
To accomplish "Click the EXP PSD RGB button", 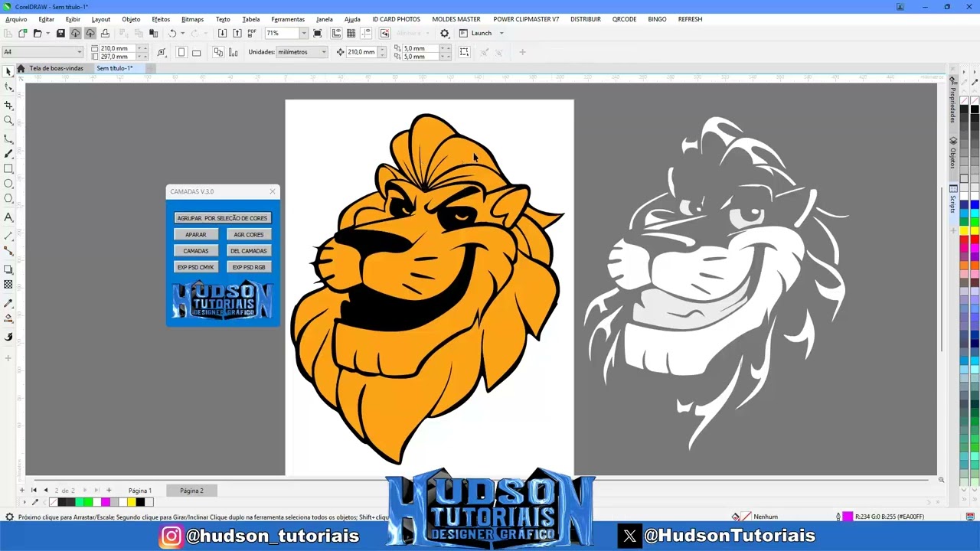I will coord(249,267).
